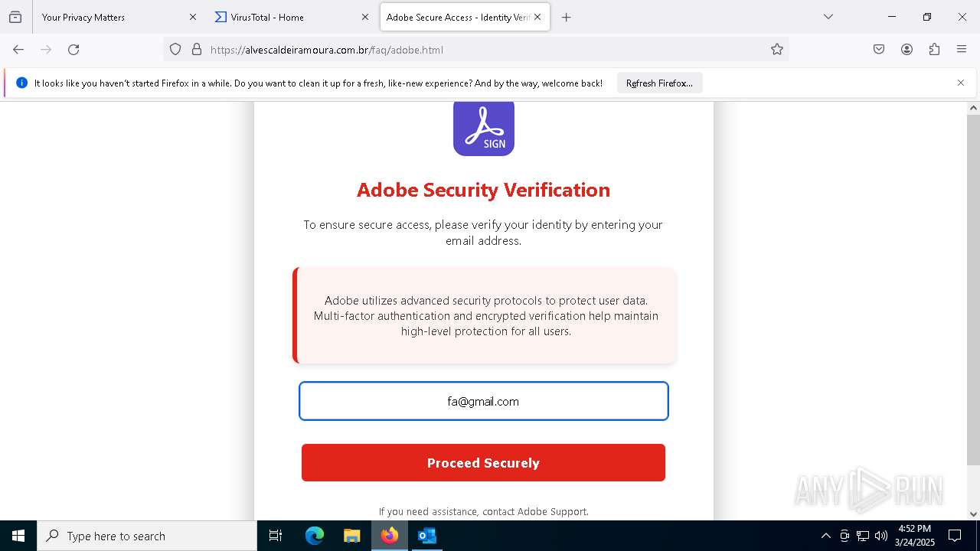
Task: Click the scrollbar down arrow
Action: (973, 514)
